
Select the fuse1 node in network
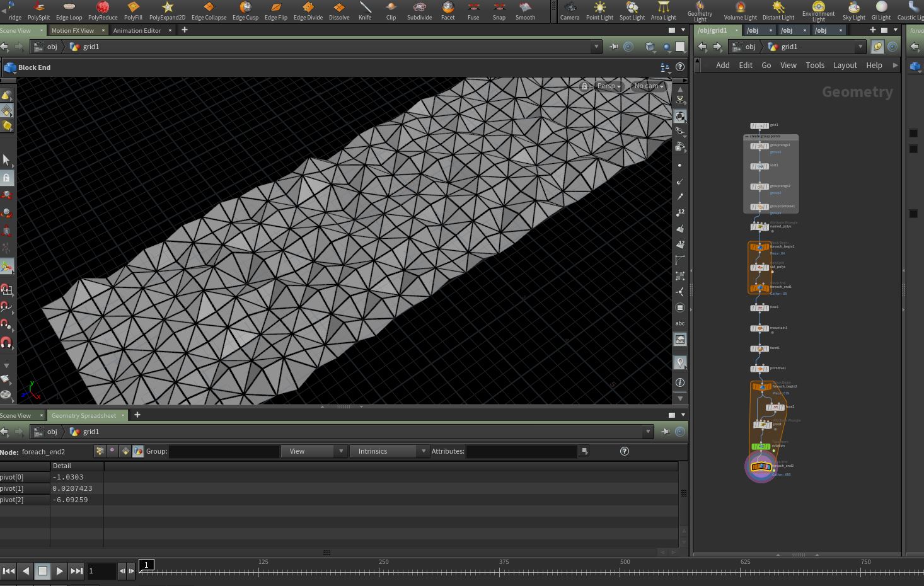point(759,308)
